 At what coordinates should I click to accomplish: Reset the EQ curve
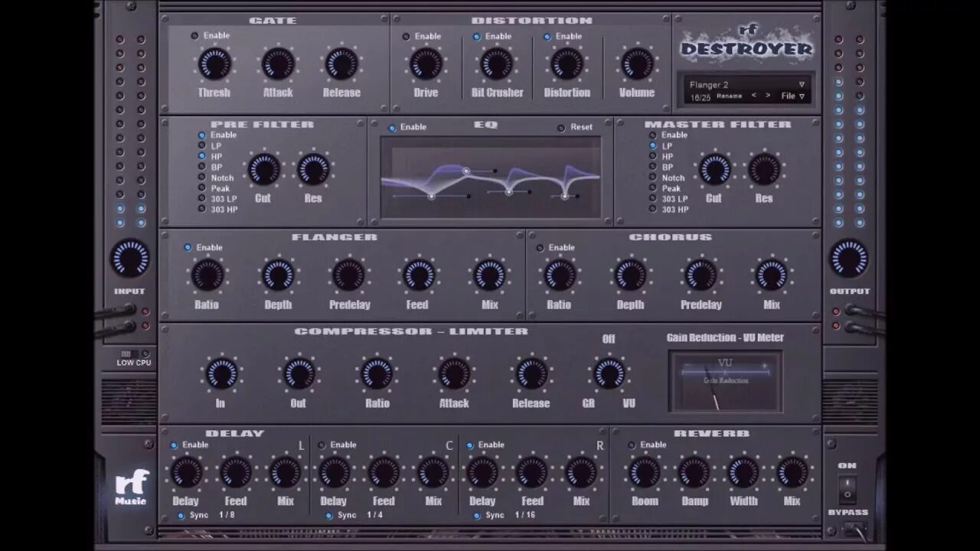tap(561, 128)
